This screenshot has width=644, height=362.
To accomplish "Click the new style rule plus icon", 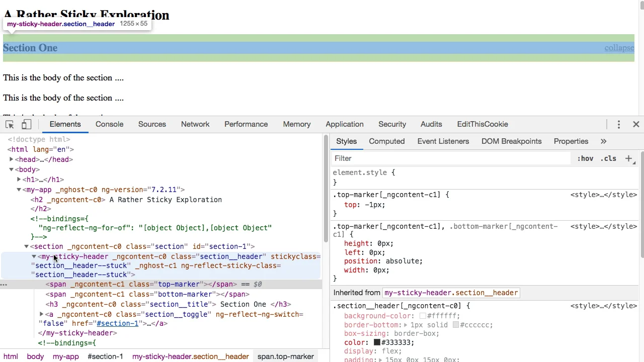I will click(628, 158).
